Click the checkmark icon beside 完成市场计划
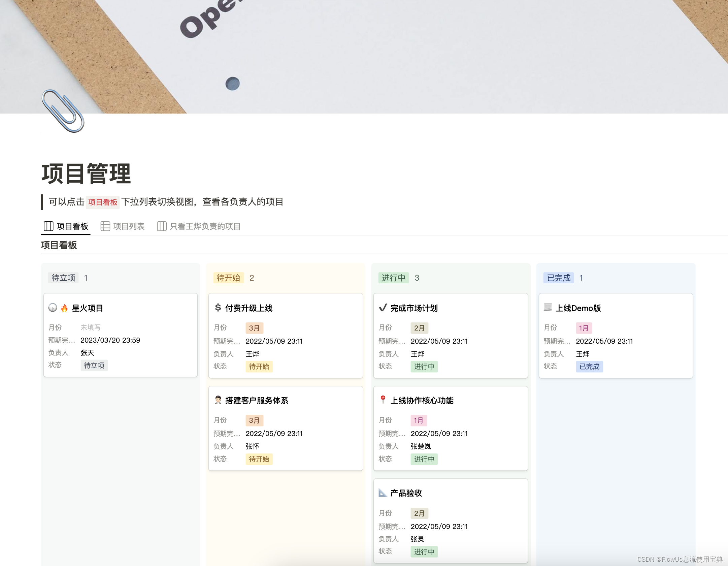The image size is (728, 566). [383, 308]
